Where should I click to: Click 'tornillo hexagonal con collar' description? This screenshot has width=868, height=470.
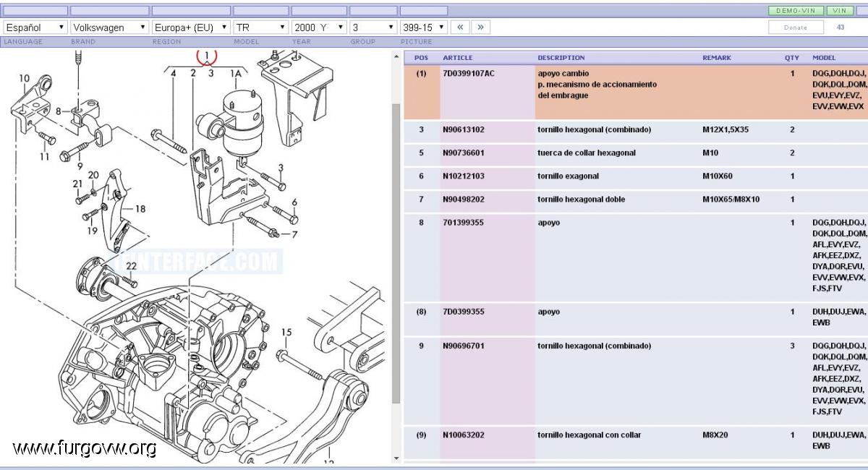coord(590,435)
